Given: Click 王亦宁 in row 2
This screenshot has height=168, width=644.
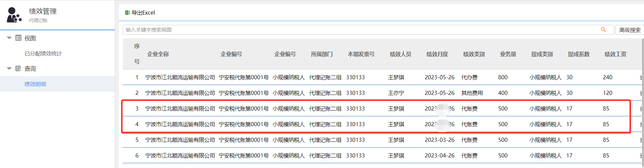Looking at the screenshot, I should 396,93.
